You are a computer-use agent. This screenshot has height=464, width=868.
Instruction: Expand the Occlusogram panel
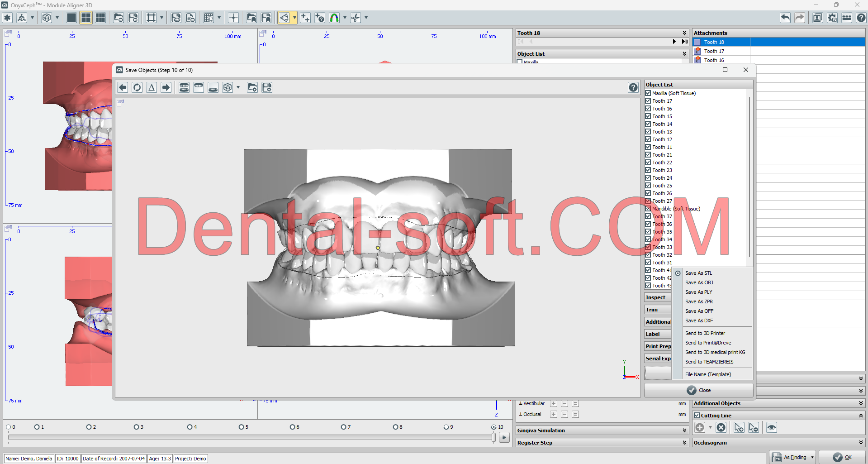(860, 443)
